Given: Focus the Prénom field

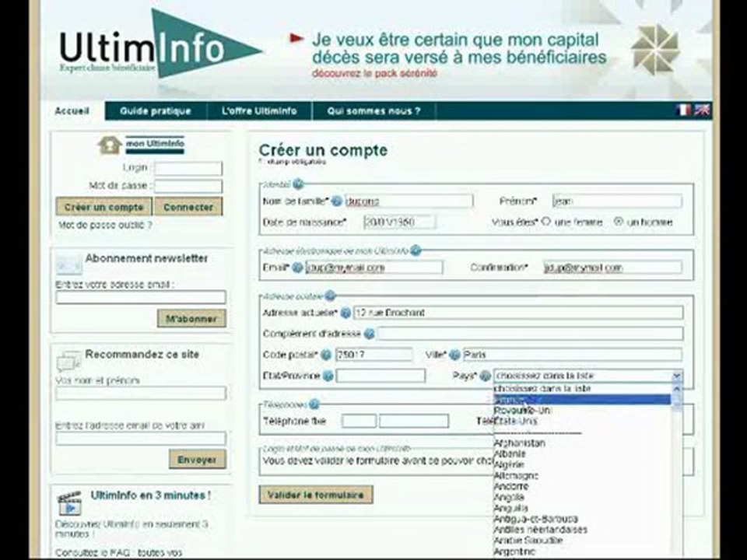Looking at the screenshot, I should point(617,201).
